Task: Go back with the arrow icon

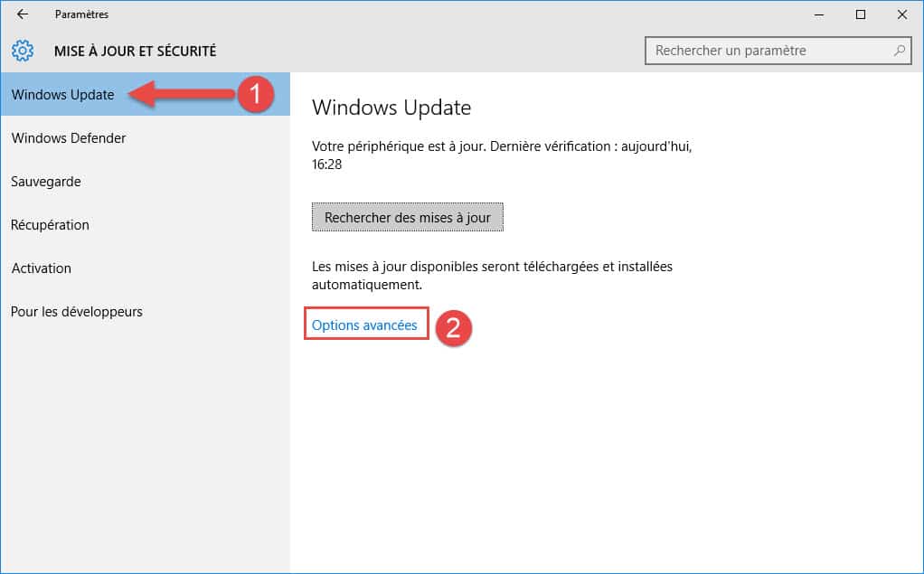Action: [x=23, y=14]
